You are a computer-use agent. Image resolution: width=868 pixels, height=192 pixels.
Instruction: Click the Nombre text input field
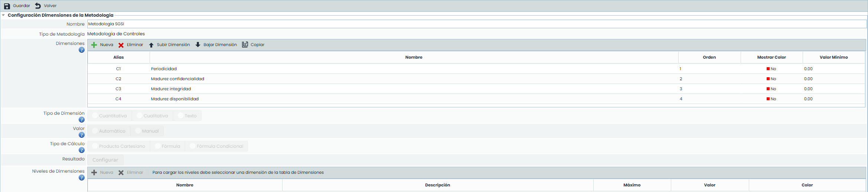pos(477,24)
